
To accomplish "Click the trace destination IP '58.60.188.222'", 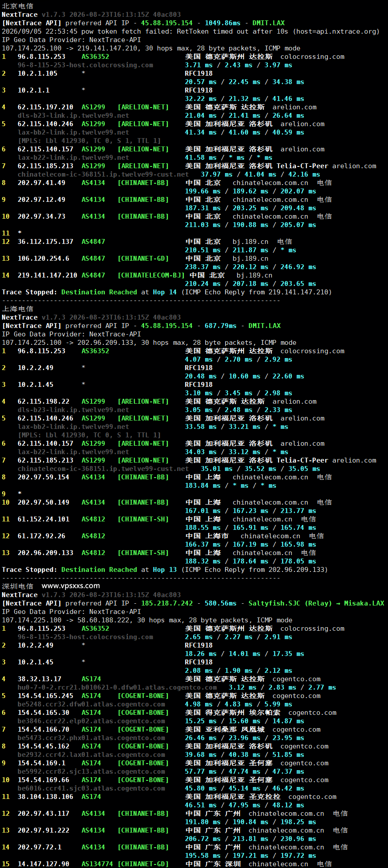I will click(103, 620).
